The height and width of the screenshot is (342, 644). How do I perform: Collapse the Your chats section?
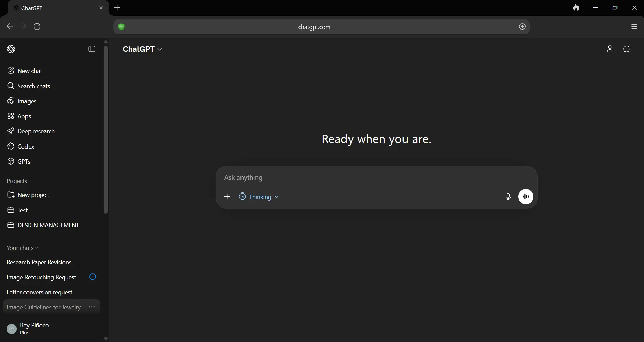(22, 248)
